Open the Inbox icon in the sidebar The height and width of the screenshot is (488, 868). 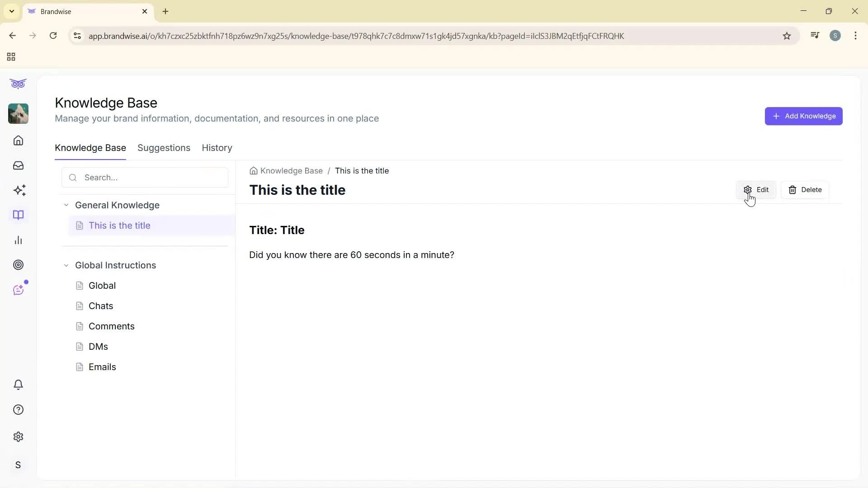pyautogui.click(x=18, y=165)
